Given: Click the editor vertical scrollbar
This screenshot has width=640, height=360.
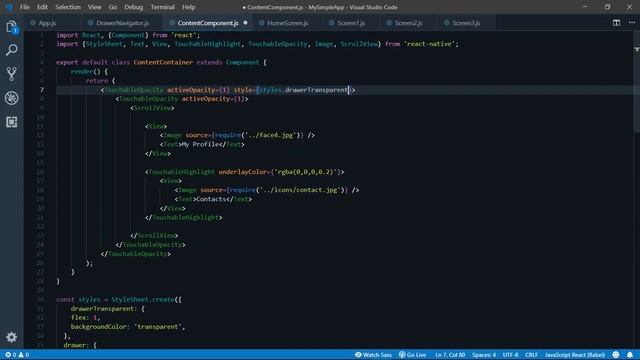Looking at the screenshot, I should coord(637,82).
